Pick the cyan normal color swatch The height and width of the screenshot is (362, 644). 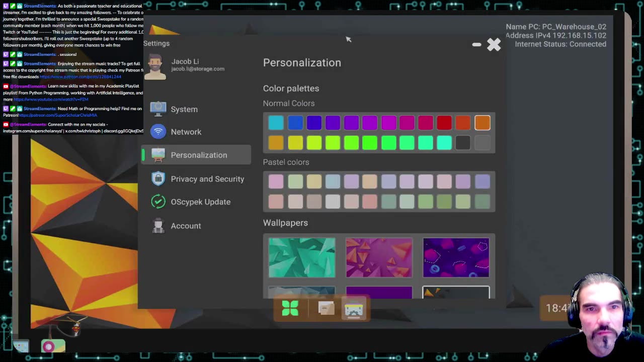coord(276,123)
